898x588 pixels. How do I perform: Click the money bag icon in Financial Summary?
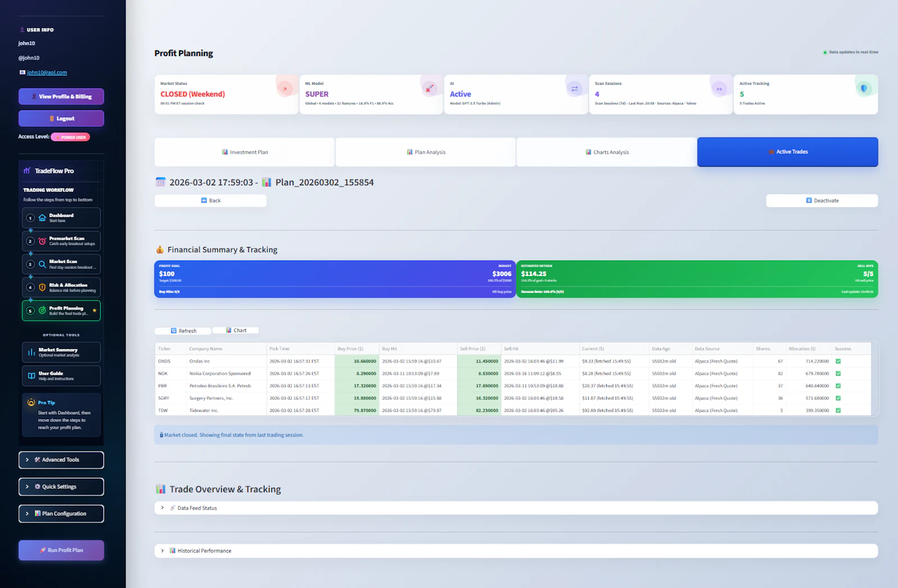tap(160, 250)
